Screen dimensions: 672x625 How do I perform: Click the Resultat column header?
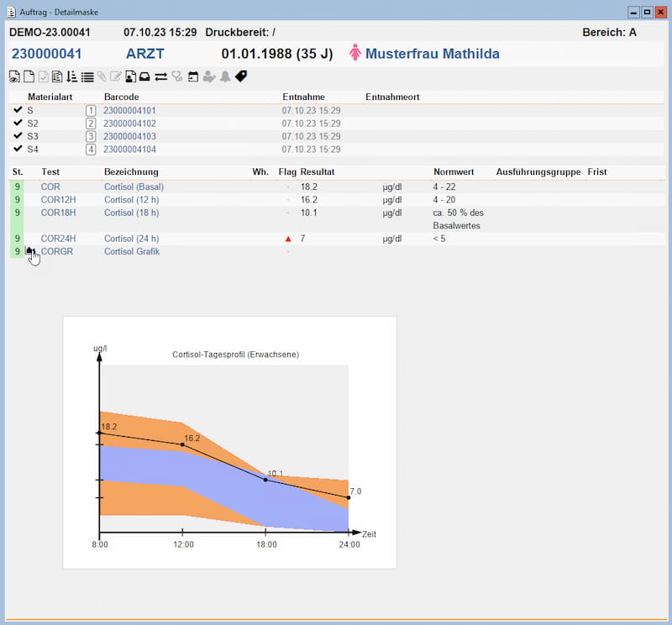318,172
